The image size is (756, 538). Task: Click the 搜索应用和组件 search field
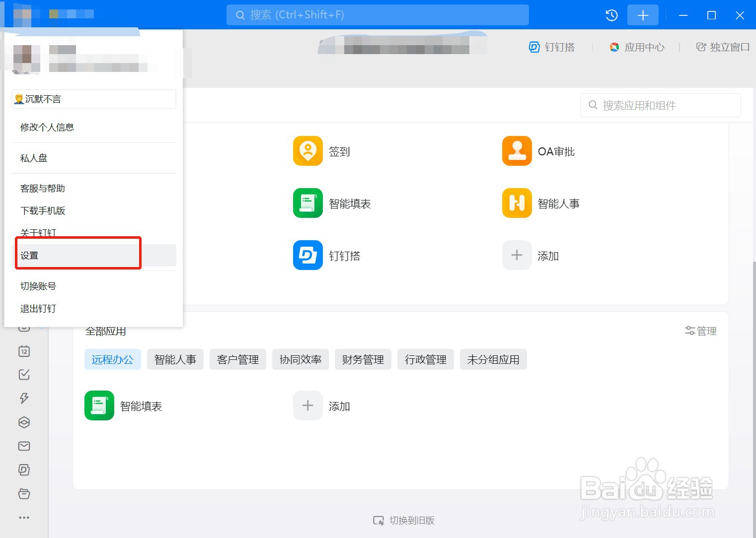point(660,105)
